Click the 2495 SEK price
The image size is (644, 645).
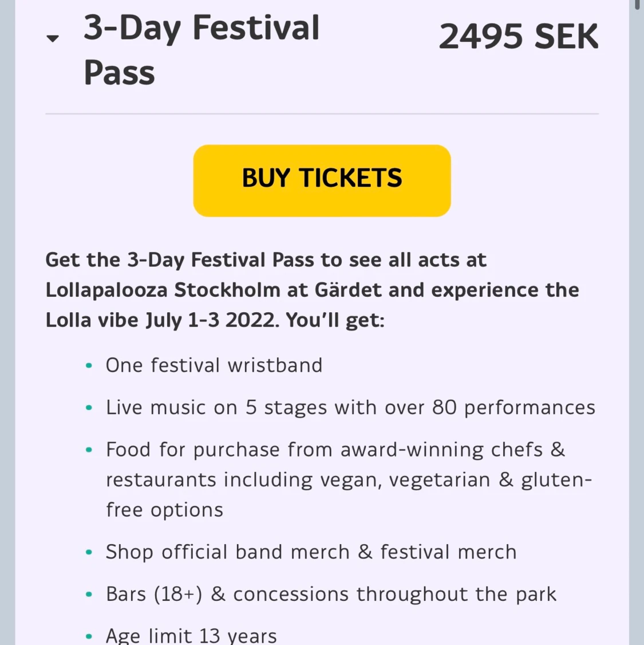click(518, 37)
